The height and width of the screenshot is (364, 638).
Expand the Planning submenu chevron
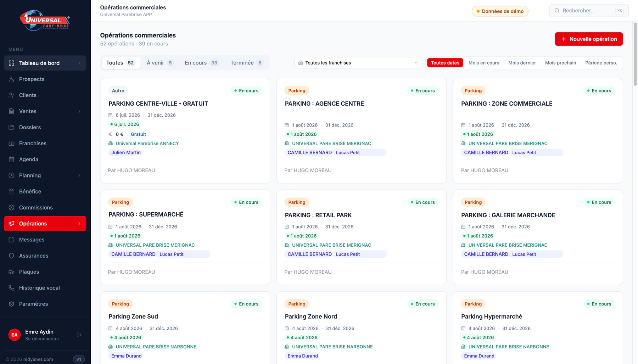point(79,175)
